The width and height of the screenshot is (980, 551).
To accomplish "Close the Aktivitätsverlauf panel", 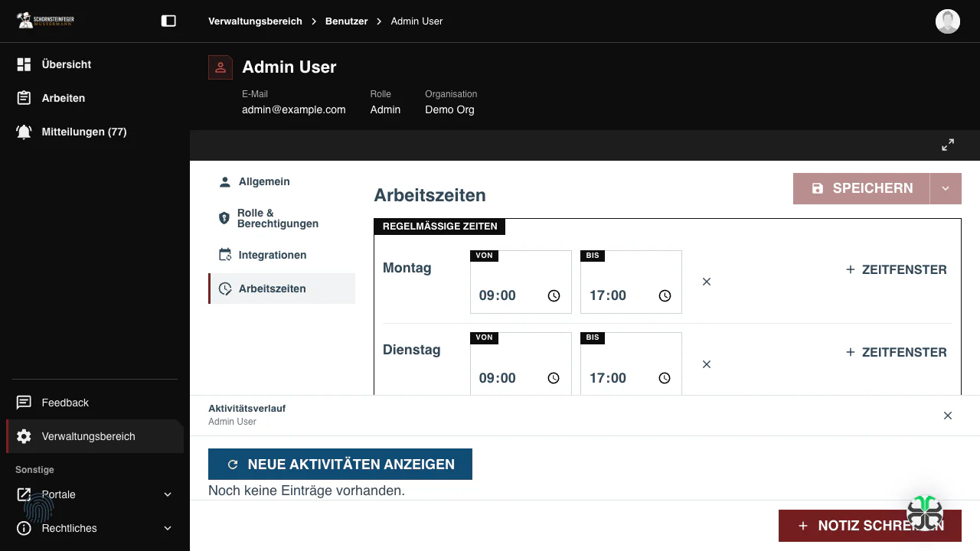I will click(x=948, y=416).
